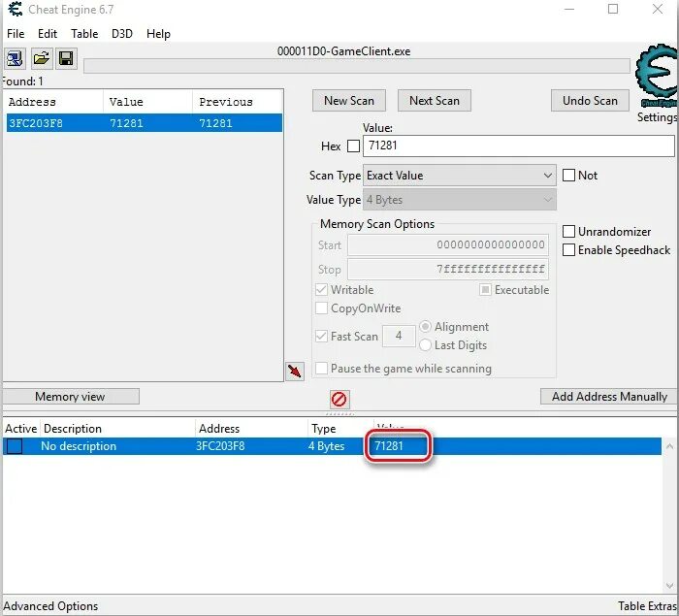Image resolution: width=679 pixels, height=616 pixels.
Task: Click 000011D0-GameClient.exe process label
Action: [x=343, y=51]
